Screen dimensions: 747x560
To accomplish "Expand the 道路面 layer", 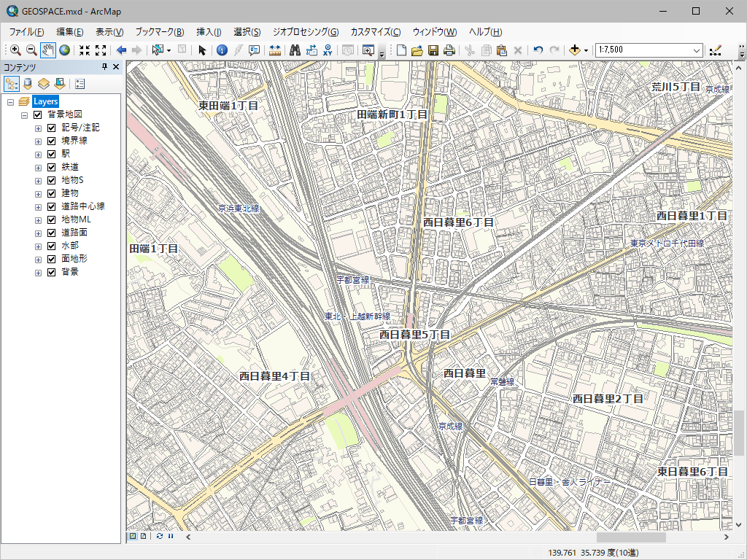I will tap(38, 233).
